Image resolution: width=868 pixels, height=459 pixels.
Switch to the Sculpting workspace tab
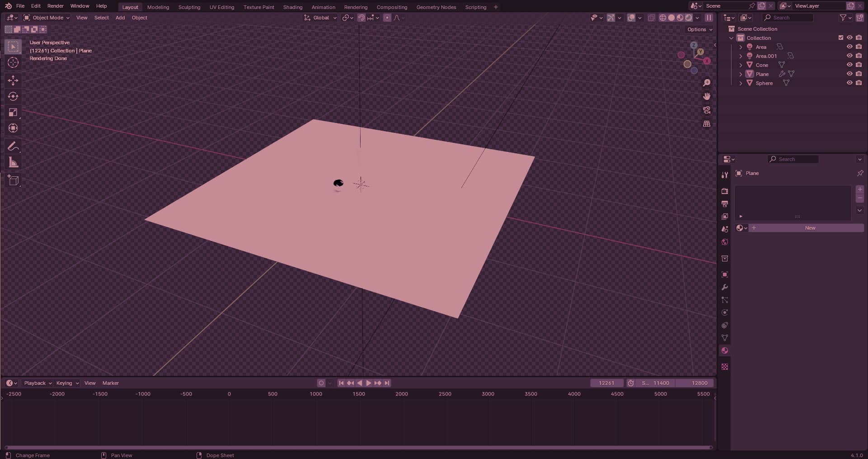[x=189, y=7]
